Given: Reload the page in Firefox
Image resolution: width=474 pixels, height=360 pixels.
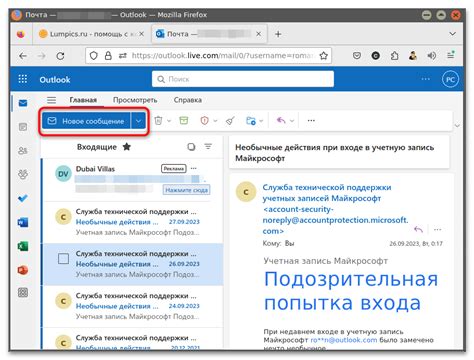Looking at the screenshot, I should [60, 56].
